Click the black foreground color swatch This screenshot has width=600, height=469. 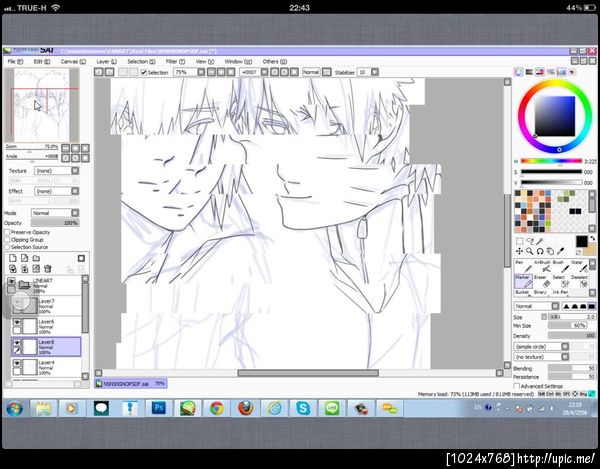pos(582,241)
